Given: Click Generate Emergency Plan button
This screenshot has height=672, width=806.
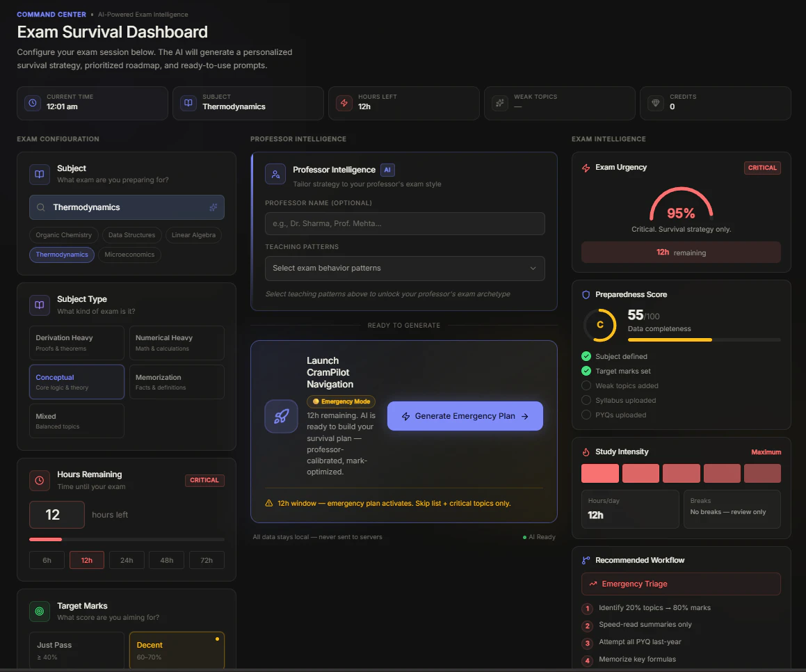Looking at the screenshot, I should (x=465, y=416).
